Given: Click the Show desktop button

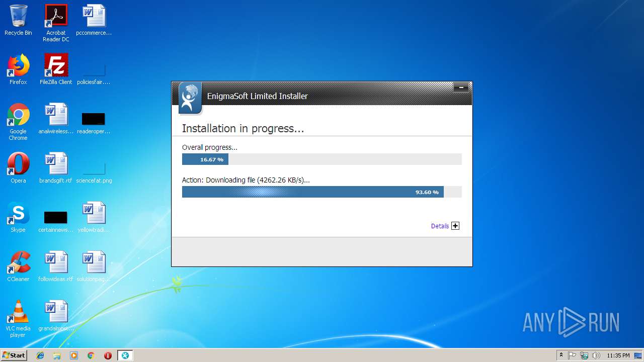Looking at the screenshot, I should click(639, 355).
